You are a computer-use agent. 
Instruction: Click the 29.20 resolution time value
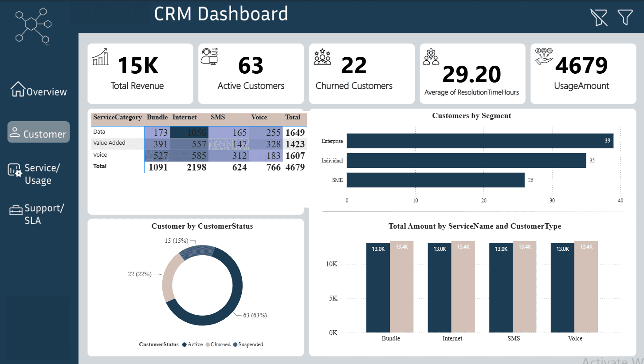471,74
